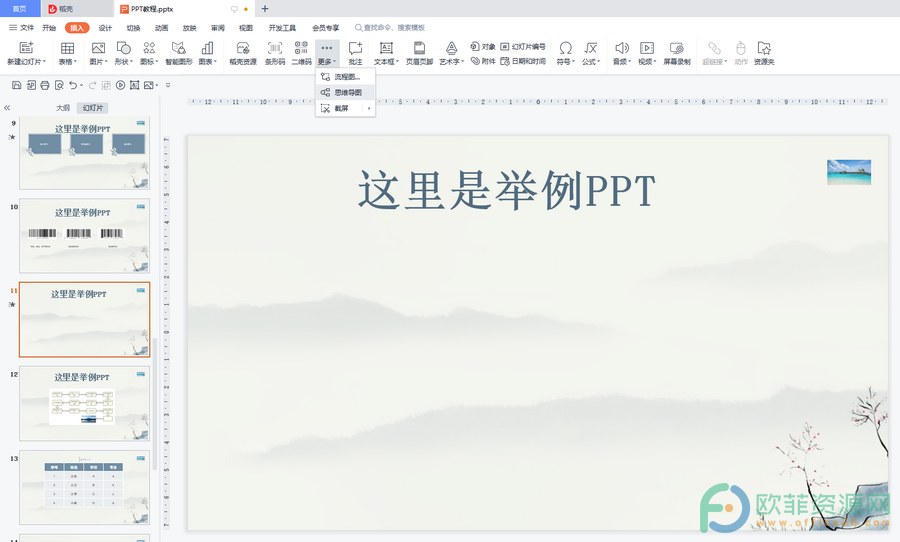Click the 符号 symbol omega icon
Image resolution: width=900 pixels, height=542 pixels.
tap(565, 48)
